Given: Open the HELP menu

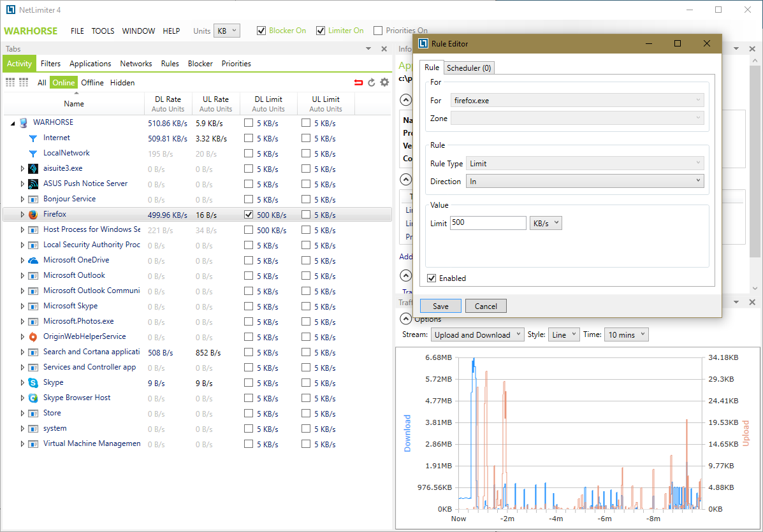Looking at the screenshot, I should coord(171,31).
